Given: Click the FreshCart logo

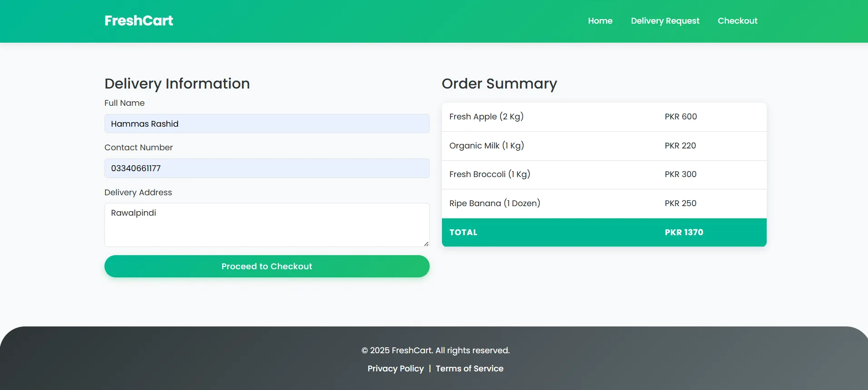Looking at the screenshot, I should pos(139,21).
